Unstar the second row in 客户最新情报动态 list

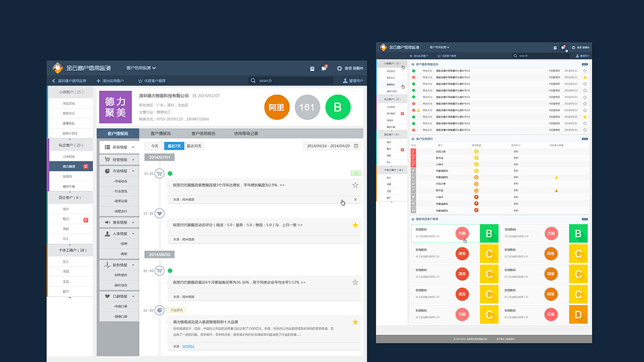pos(585,77)
